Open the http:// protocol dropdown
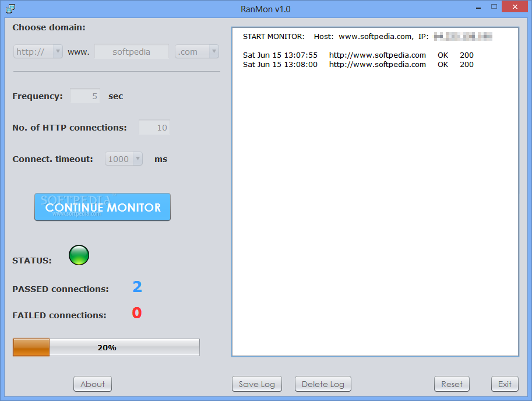This screenshot has height=401, width=532. [38, 51]
